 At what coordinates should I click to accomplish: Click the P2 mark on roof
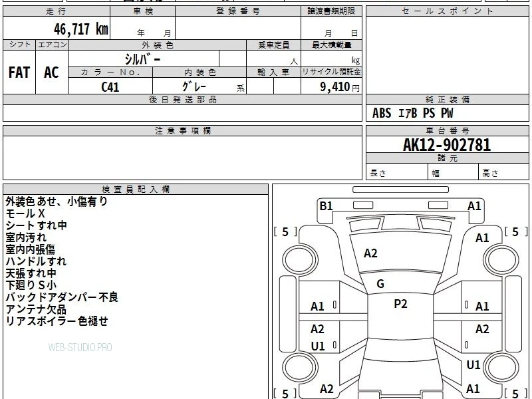(x=400, y=304)
